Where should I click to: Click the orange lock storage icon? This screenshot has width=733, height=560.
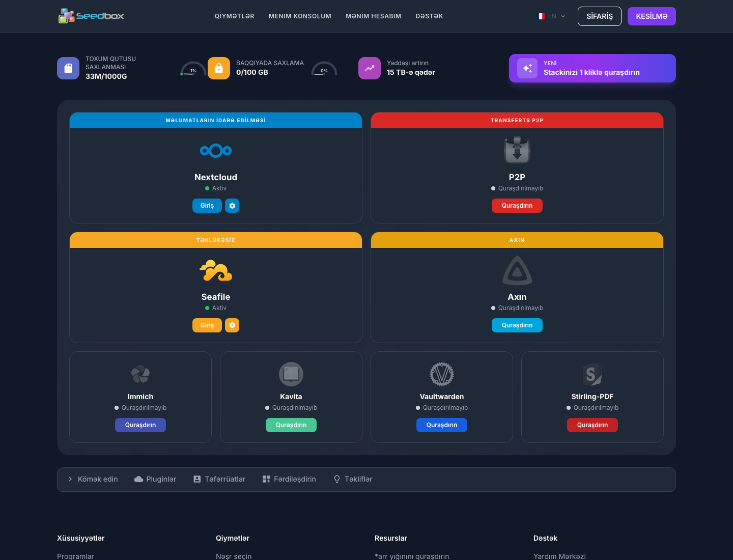tap(219, 68)
